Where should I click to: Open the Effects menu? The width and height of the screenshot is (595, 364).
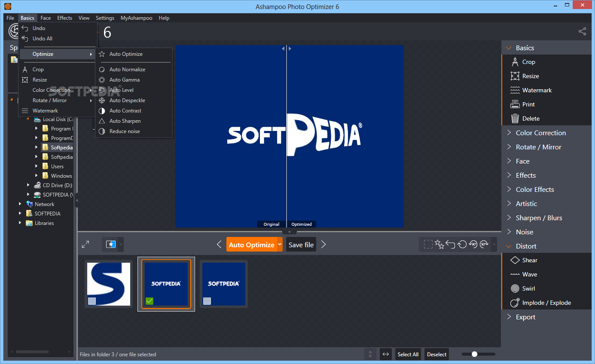(64, 18)
